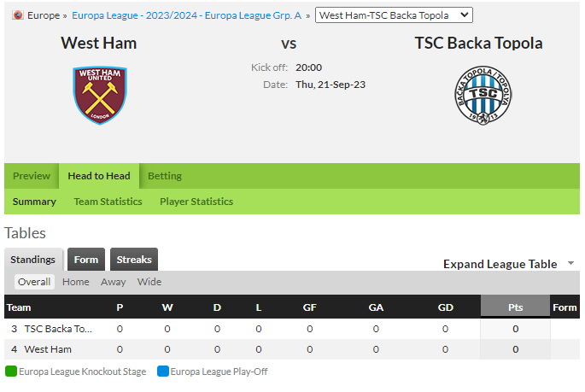The width and height of the screenshot is (585, 392).
Task: Click the West Ham United crest
Action: point(100,96)
